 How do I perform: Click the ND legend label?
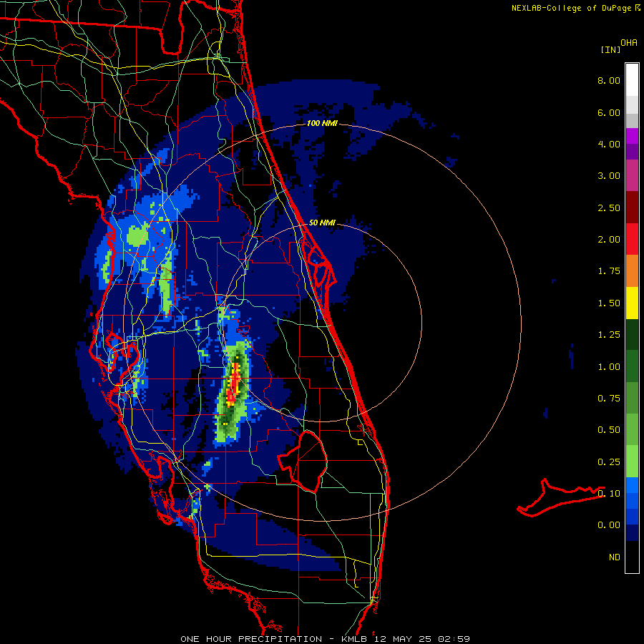point(615,557)
